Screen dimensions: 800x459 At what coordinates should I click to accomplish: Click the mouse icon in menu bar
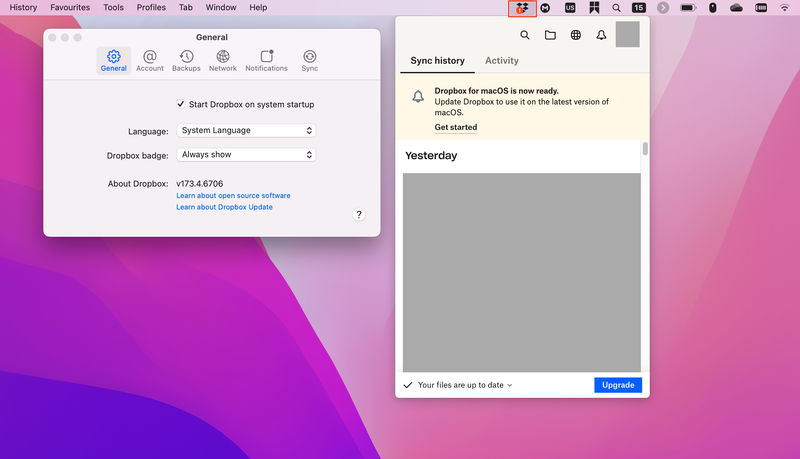pos(713,8)
